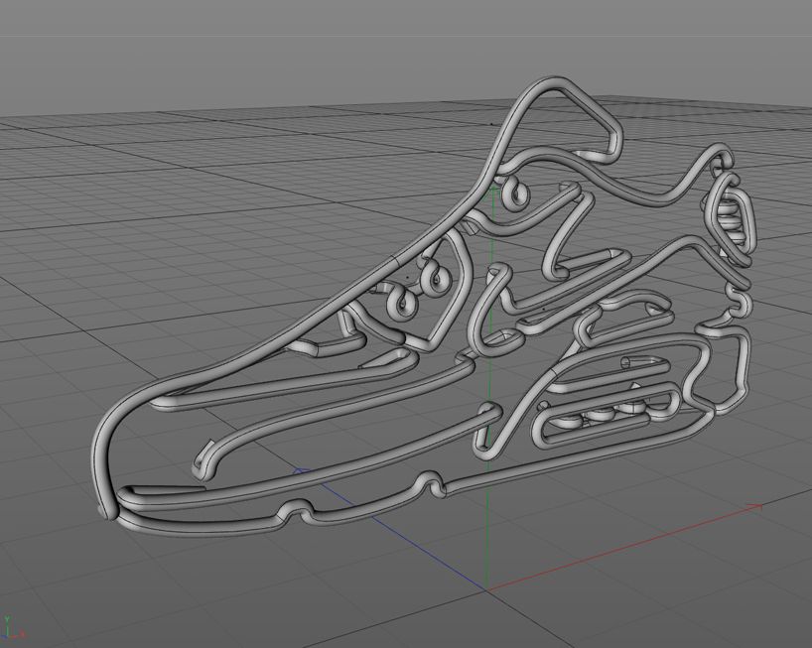Select the left notch bump on outsole
The width and height of the screenshot is (812, 648).
pyautogui.click(x=296, y=510)
